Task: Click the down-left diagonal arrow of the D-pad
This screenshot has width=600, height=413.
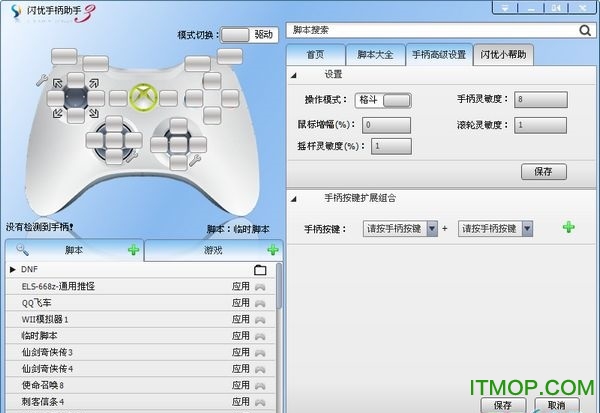Action: point(58,113)
